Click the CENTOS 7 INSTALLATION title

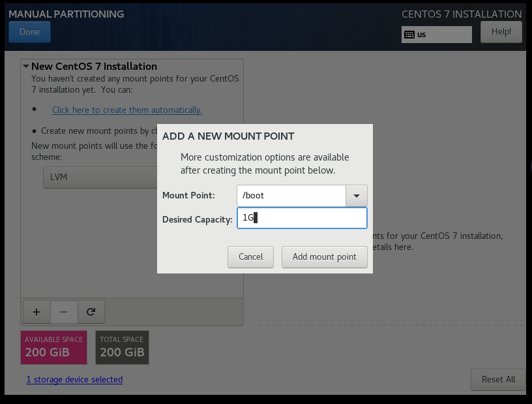(x=462, y=14)
